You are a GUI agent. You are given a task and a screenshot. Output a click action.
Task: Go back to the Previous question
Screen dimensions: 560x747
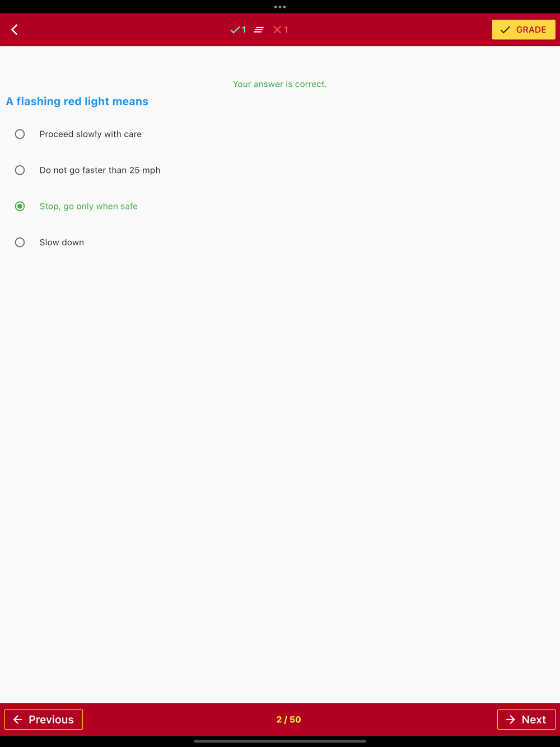pos(44,720)
